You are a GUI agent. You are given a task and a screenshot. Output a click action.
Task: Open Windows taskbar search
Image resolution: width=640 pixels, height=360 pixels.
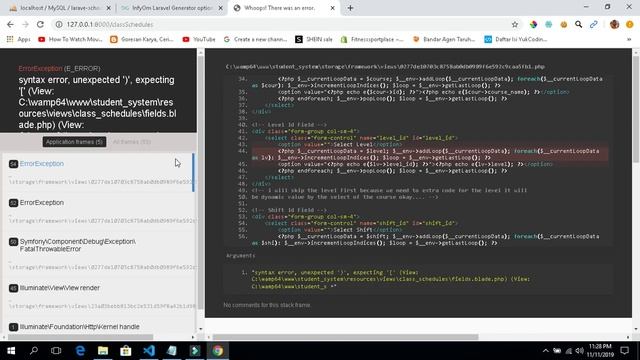pyautogui.click(x=34, y=351)
